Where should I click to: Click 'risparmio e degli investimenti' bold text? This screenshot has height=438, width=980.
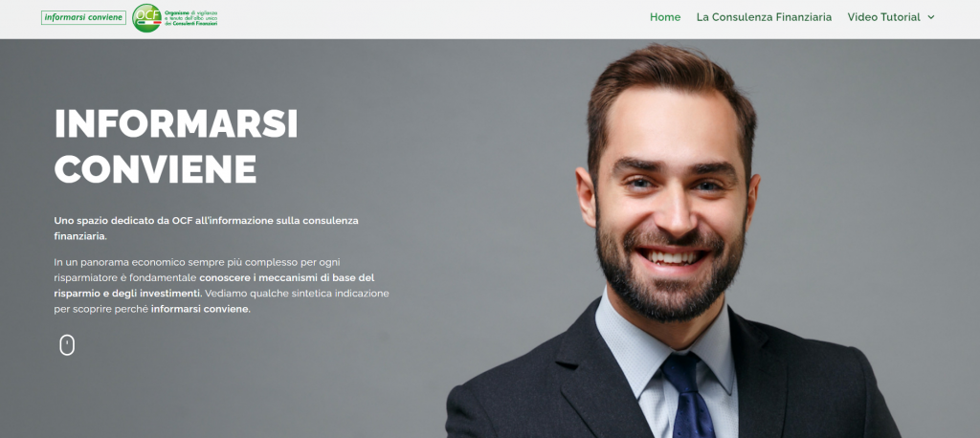click(x=128, y=293)
